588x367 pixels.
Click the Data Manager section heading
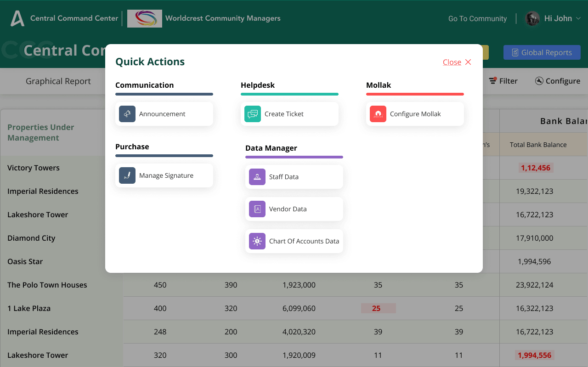271,148
